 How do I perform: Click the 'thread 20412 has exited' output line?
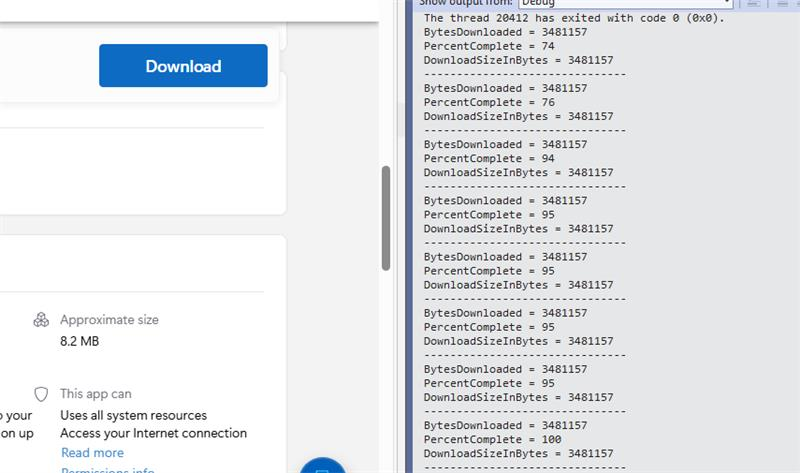(574, 18)
